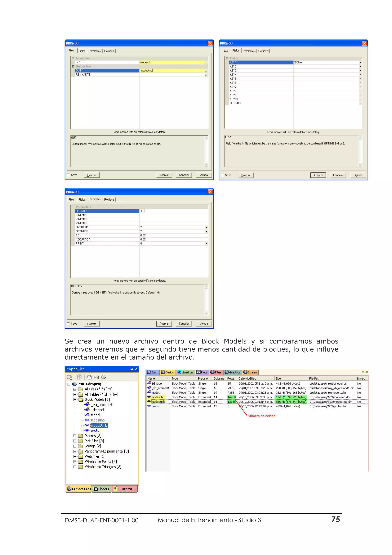Open the OVERLAP parameter dropdown
392x555 pixels.
(207, 227)
